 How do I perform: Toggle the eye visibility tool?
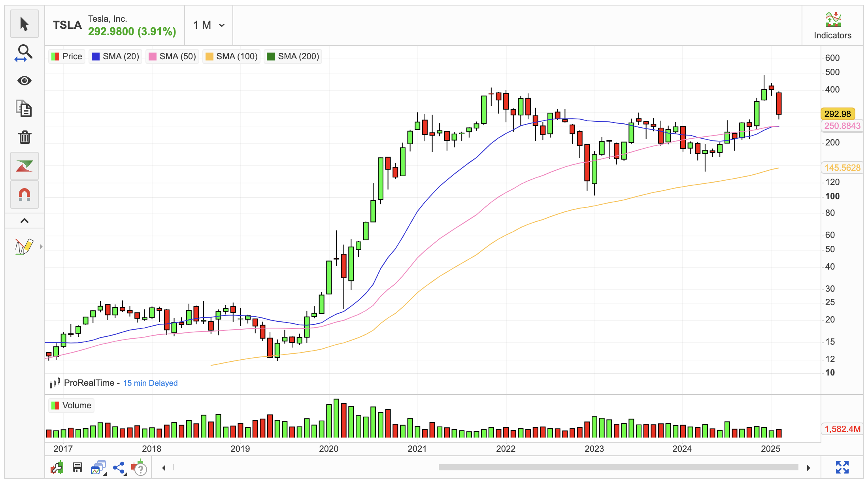25,81
